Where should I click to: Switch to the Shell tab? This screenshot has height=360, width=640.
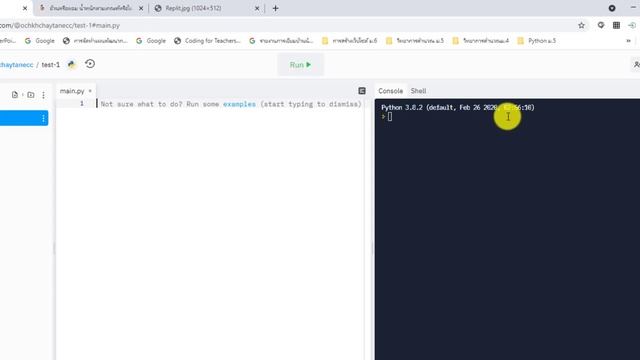click(418, 91)
